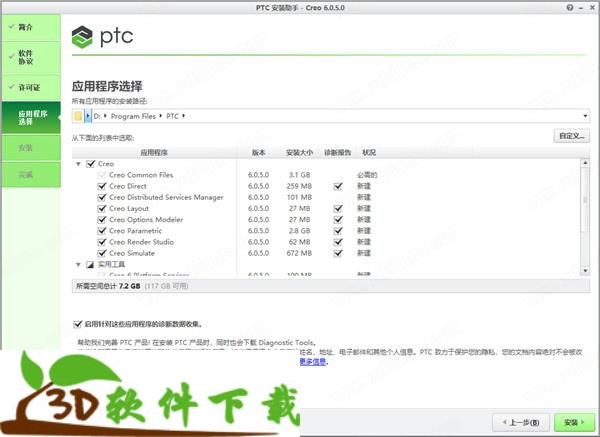Uncheck Creo Direct application
Image resolution: width=600 pixels, height=437 pixels.
pos(102,186)
